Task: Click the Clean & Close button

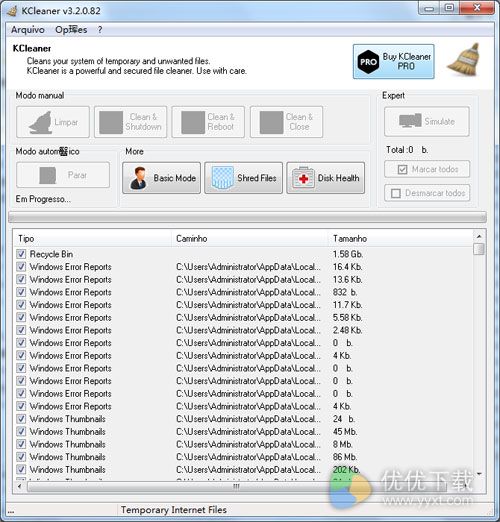Action: pyautogui.click(x=287, y=122)
